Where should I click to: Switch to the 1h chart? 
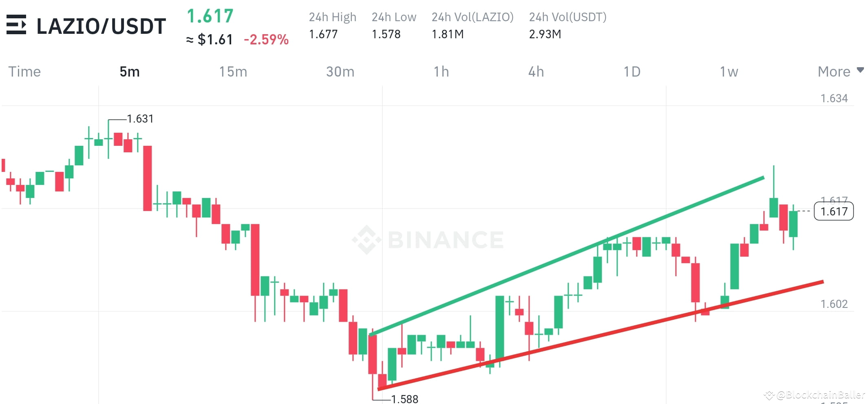(442, 71)
